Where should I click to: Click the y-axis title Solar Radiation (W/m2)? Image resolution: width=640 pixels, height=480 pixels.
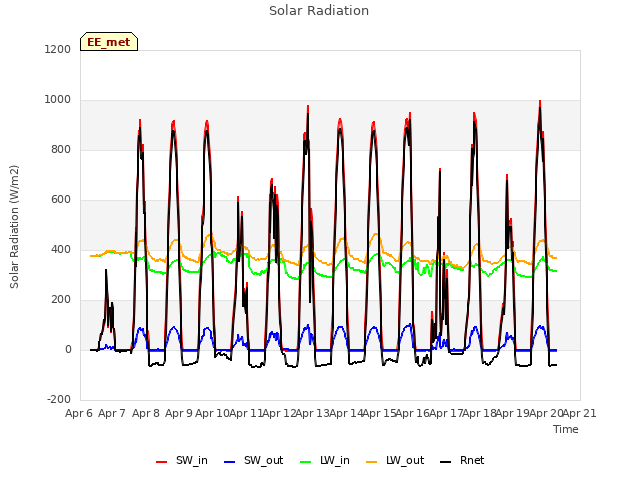(14, 227)
